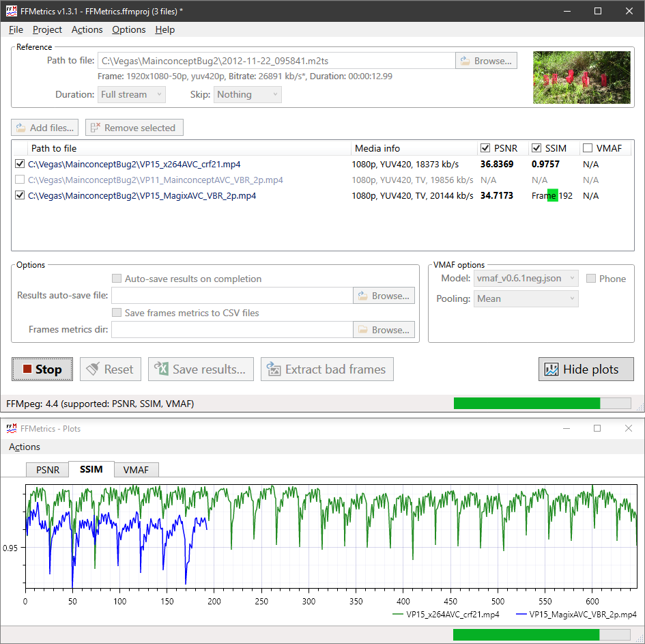Click the reference video thumbnail
The height and width of the screenshot is (644, 645).
click(582, 77)
